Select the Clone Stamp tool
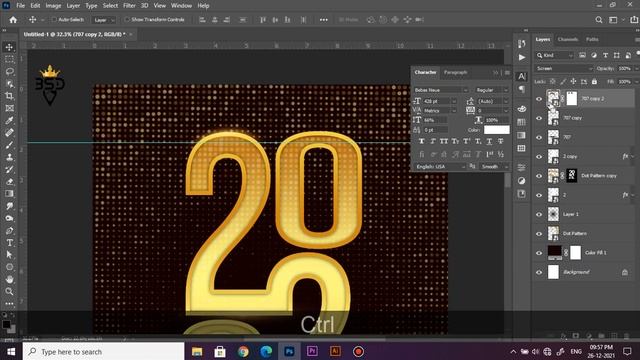The width and height of the screenshot is (640, 360). [x=9, y=157]
